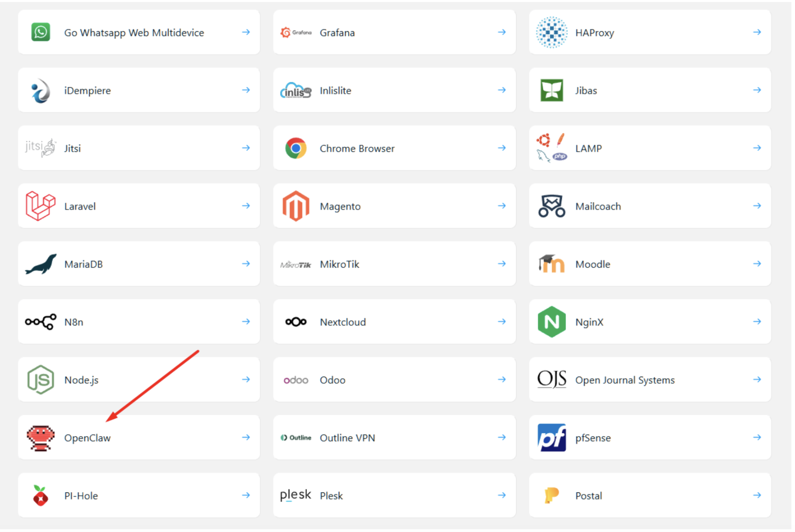The height and width of the screenshot is (532, 795).
Task: Select the Moodle text label
Action: click(x=593, y=264)
